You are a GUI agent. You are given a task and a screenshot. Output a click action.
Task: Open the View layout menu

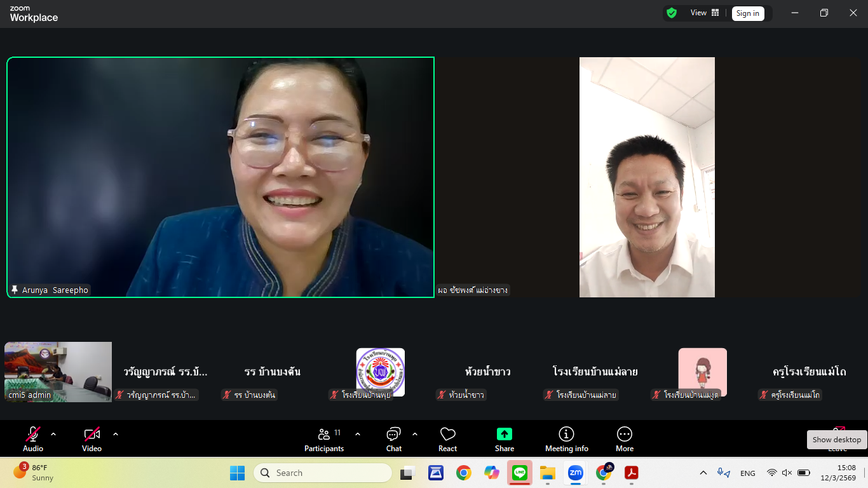coord(705,13)
